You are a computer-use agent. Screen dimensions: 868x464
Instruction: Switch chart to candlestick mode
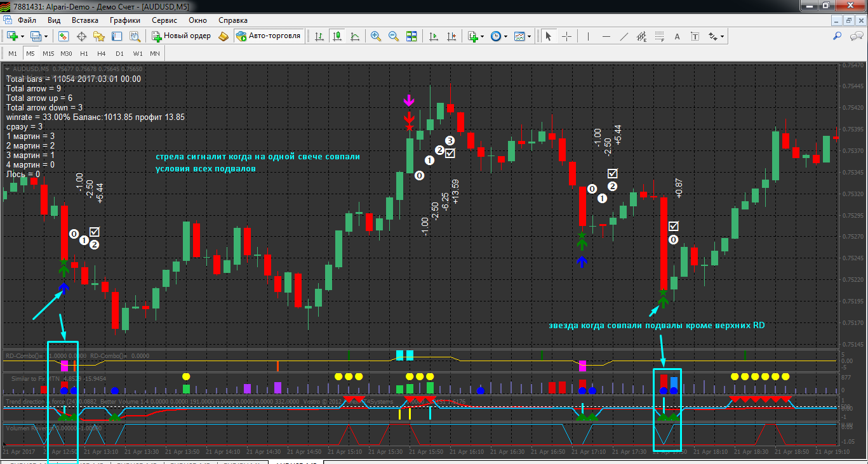point(337,36)
